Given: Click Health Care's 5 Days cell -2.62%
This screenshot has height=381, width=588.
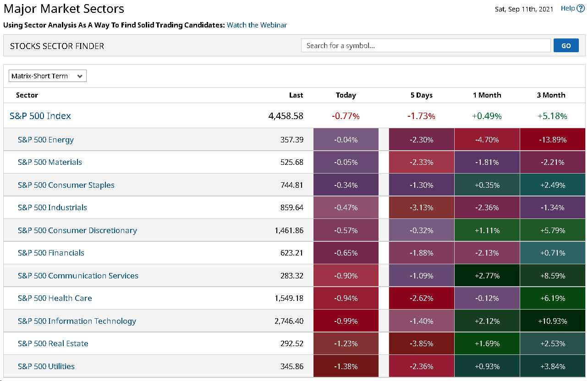Looking at the screenshot, I should tap(422, 298).
